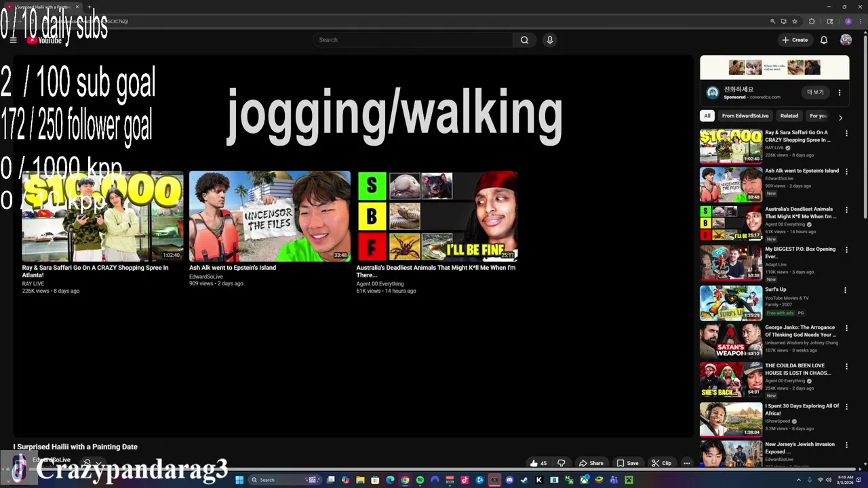868x488 pixels.
Task: Select the For you chip
Action: [x=818, y=116]
